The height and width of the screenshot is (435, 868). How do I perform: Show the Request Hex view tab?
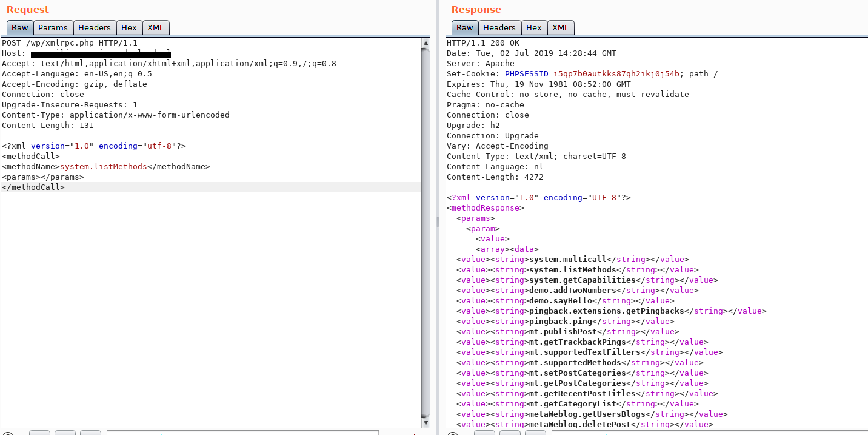(129, 28)
